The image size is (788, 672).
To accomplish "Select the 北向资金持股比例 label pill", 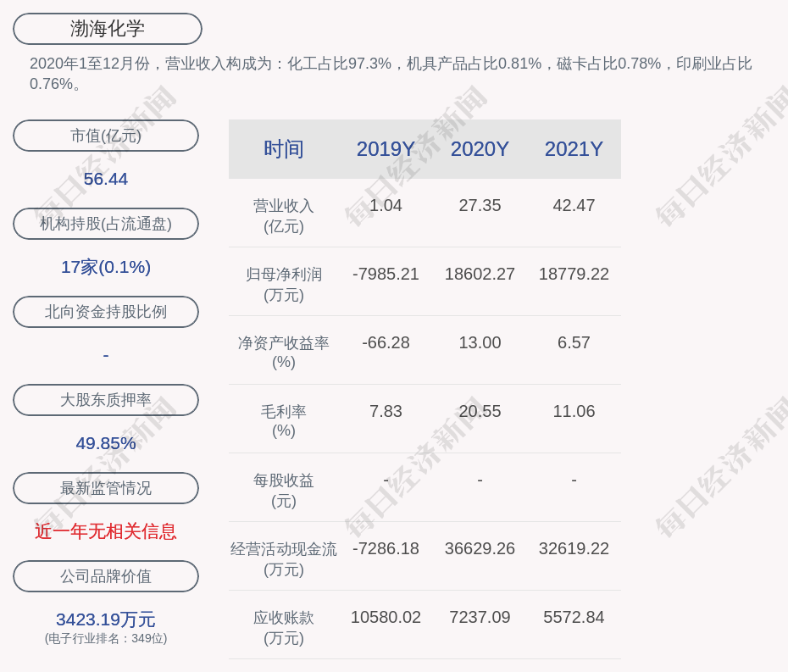I will point(106,312).
